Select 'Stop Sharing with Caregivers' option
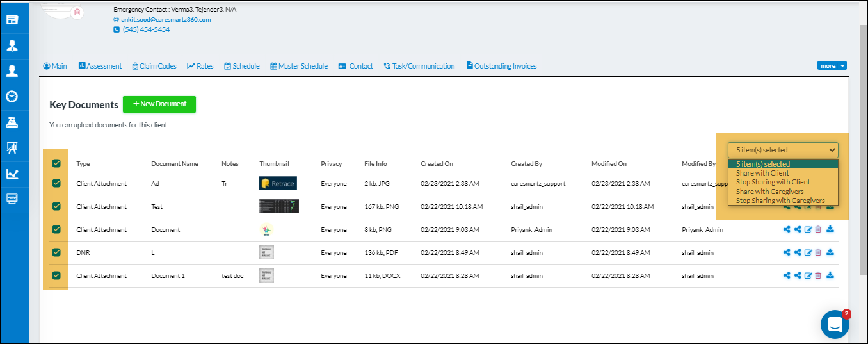 click(x=780, y=201)
